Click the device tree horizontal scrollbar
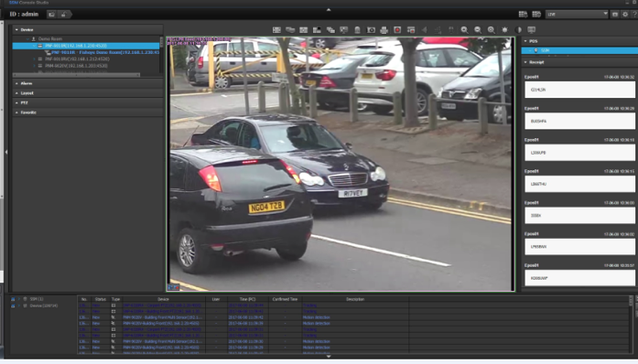638x364 pixels. point(76,75)
